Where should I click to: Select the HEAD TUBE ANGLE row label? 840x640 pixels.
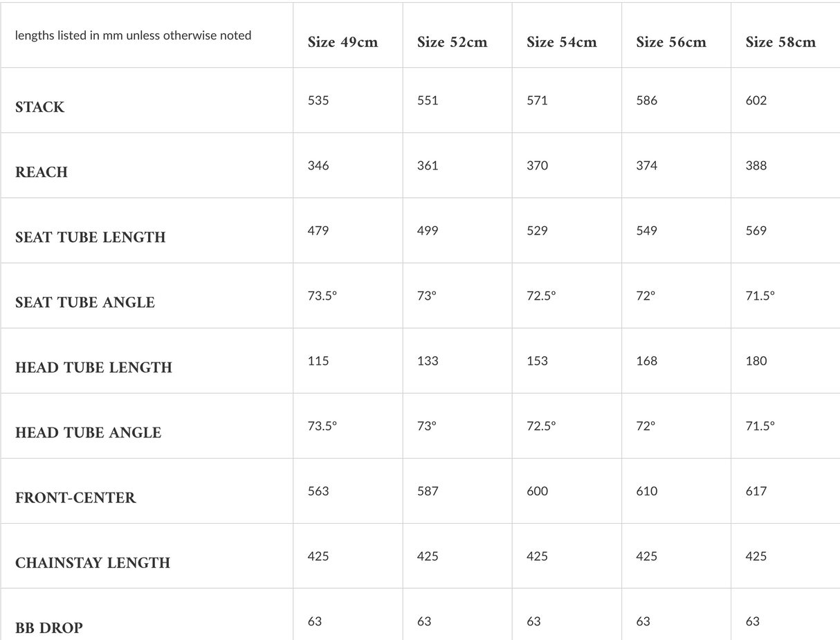click(x=88, y=432)
